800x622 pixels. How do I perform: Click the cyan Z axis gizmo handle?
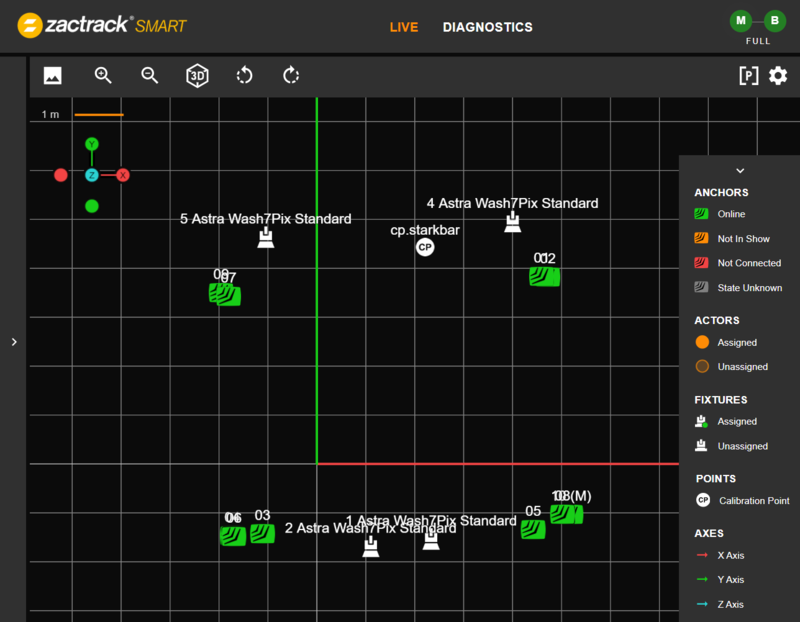tap(92, 175)
